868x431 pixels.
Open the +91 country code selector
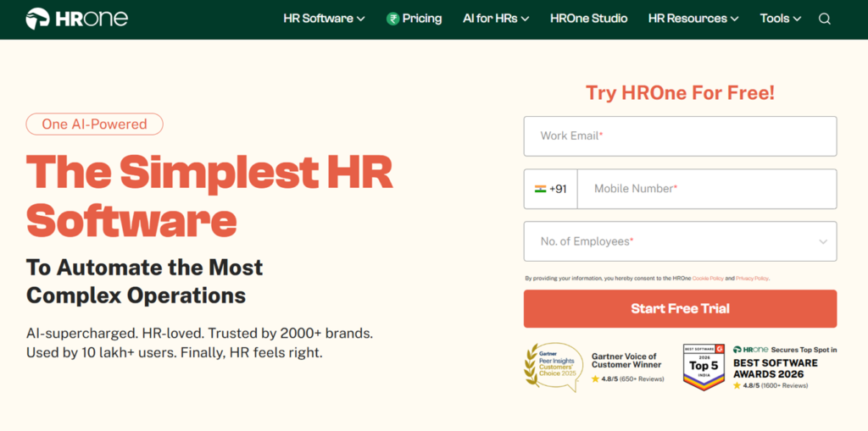(551, 189)
